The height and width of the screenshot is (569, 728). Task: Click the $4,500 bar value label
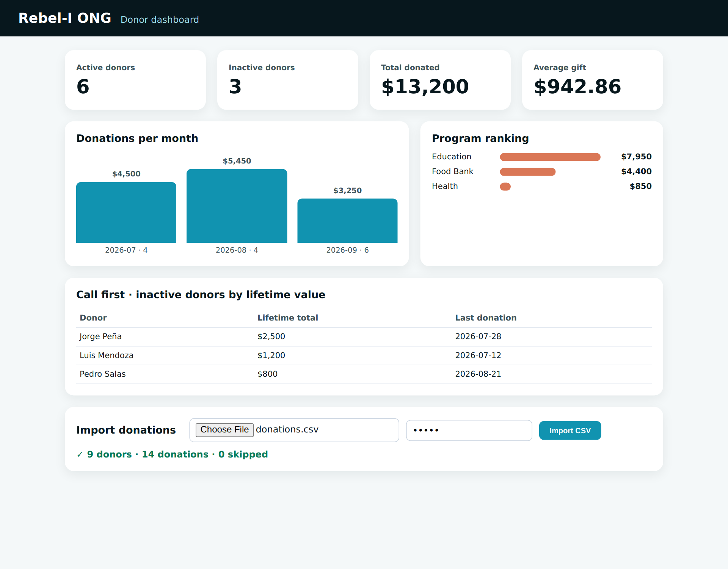[126, 174]
